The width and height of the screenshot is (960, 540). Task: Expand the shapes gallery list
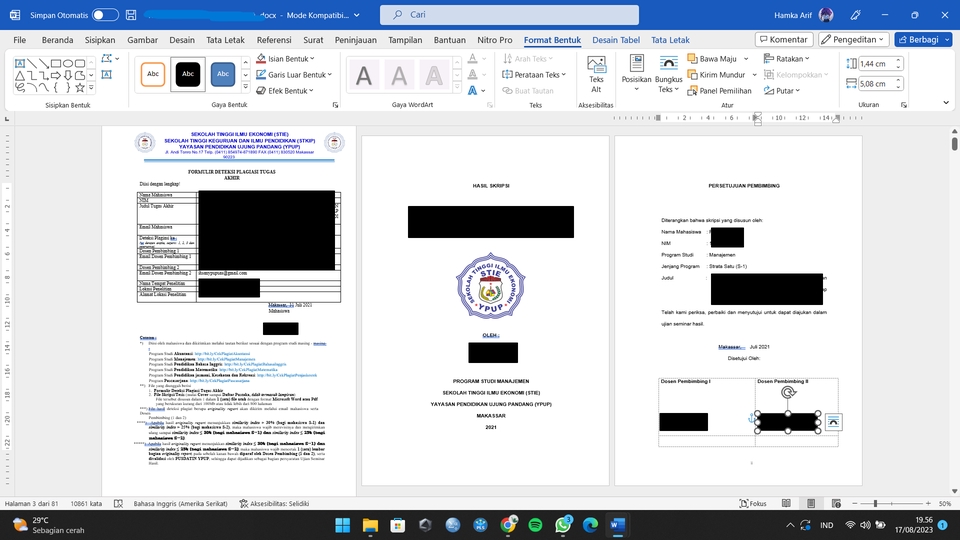[91, 88]
